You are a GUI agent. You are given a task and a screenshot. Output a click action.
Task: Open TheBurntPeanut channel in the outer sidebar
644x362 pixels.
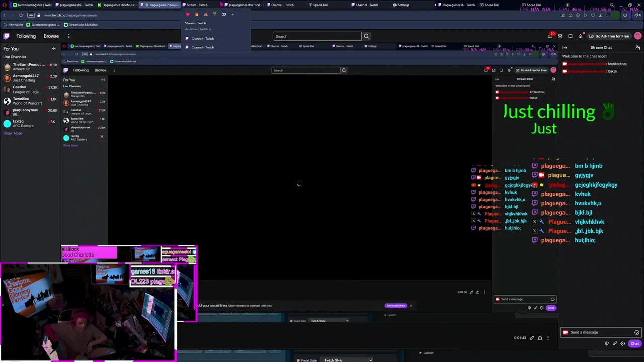tap(30, 67)
